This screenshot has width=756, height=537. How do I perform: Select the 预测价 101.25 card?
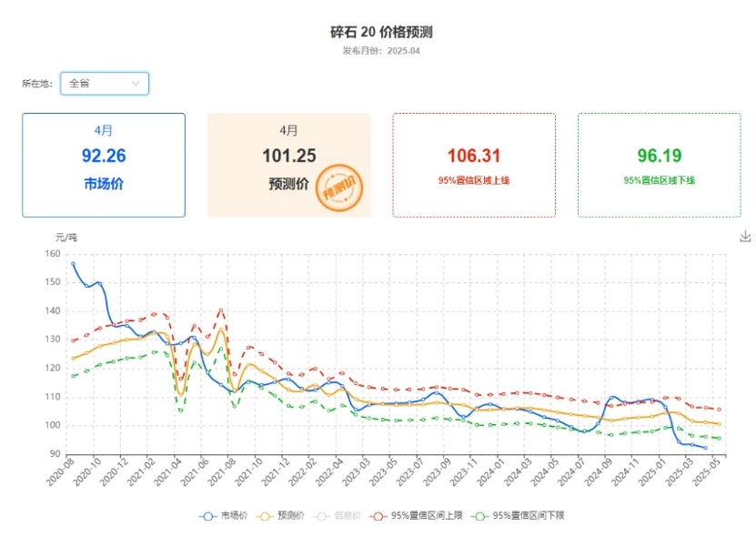click(x=288, y=165)
